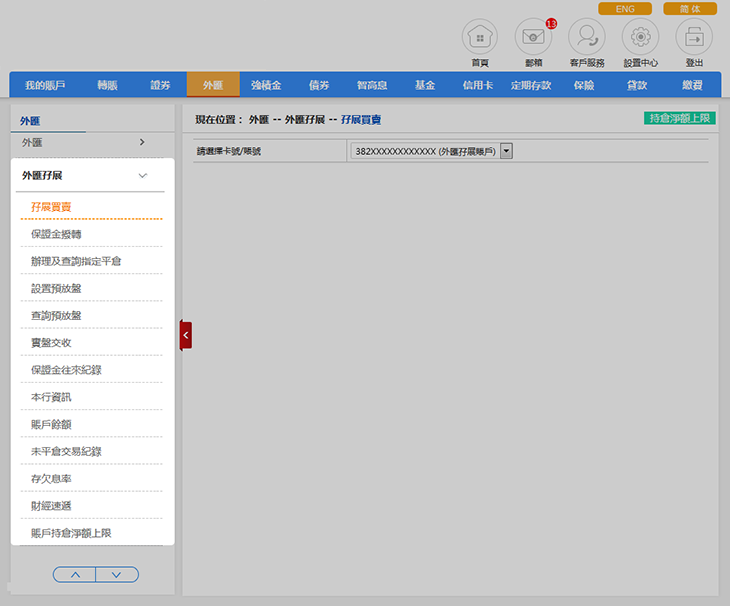
Task: Open 客戶服務 customer service icon
Action: point(587,38)
